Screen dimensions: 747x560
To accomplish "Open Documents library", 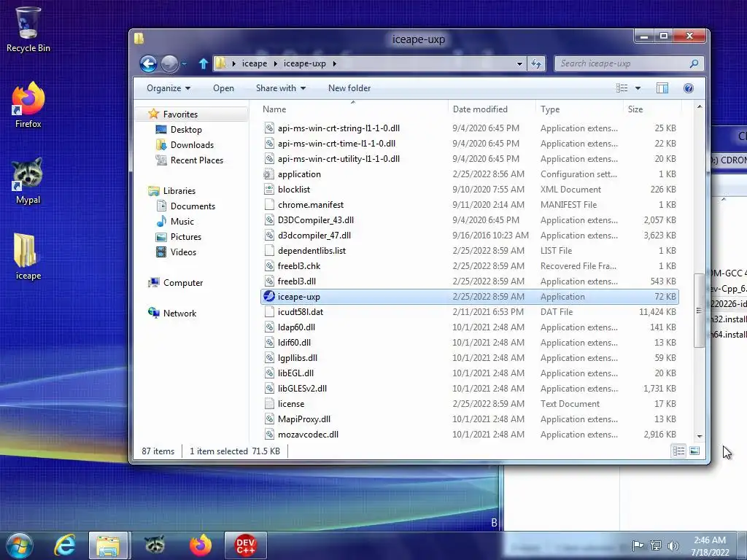I will (193, 206).
